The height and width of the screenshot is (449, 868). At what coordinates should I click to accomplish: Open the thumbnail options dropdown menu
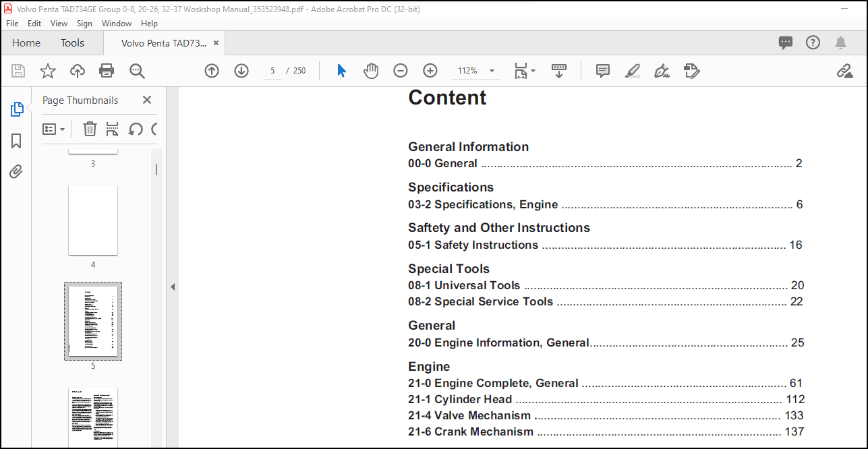(x=54, y=129)
